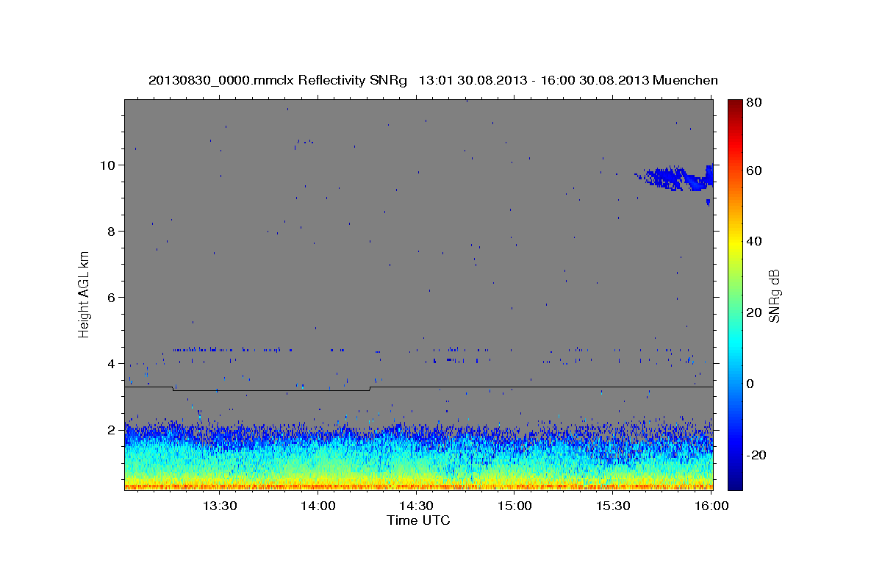This screenshot has height=588, width=882.
Task: Click the red-orange ground-level echo band at 14:00
Action: tap(318, 486)
